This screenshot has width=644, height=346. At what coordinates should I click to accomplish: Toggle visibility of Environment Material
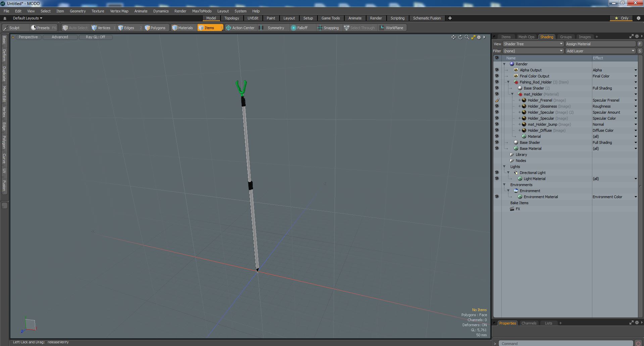coord(497,197)
